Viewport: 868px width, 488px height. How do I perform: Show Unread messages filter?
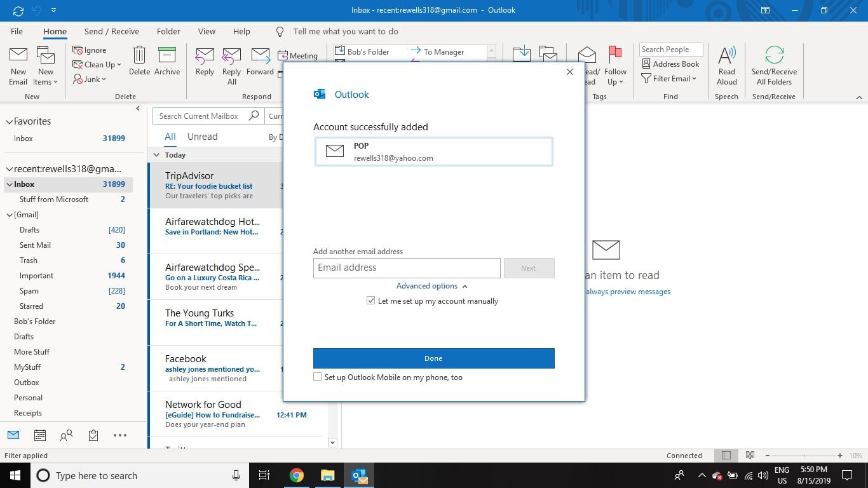pyautogui.click(x=202, y=137)
